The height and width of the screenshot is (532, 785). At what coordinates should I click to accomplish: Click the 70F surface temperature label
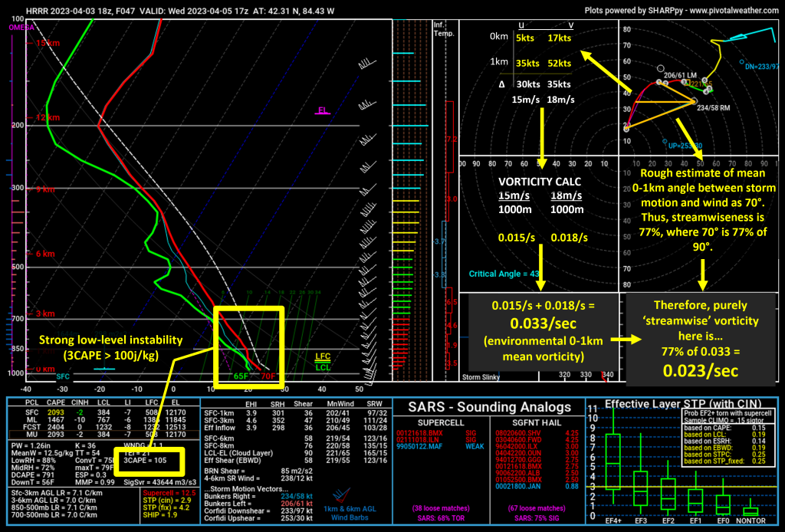268,376
